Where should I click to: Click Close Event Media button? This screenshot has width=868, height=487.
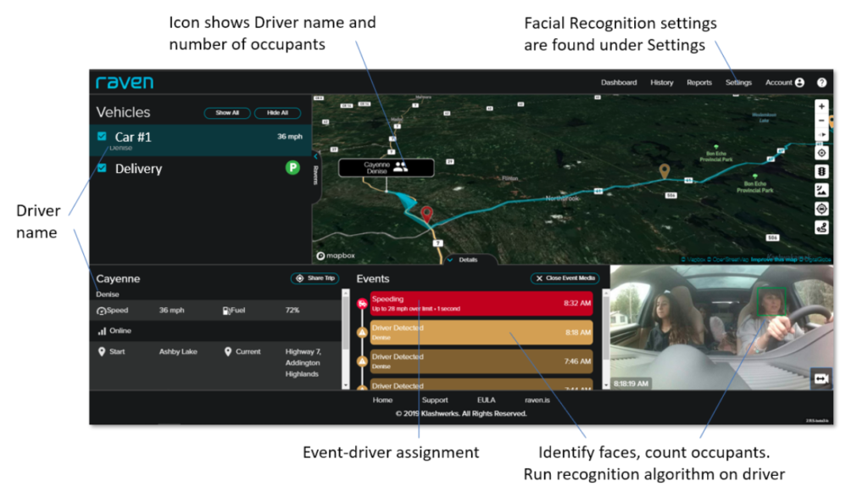pyautogui.click(x=565, y=278)
